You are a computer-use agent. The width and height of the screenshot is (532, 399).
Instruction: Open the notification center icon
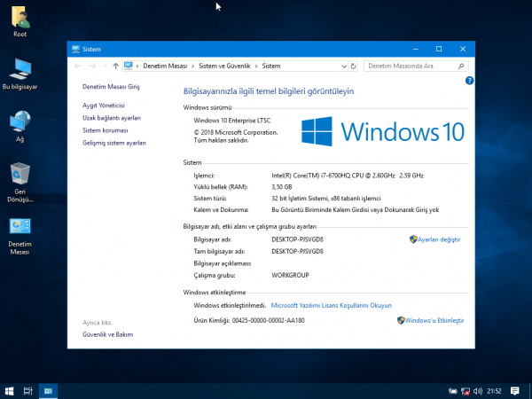515,390
